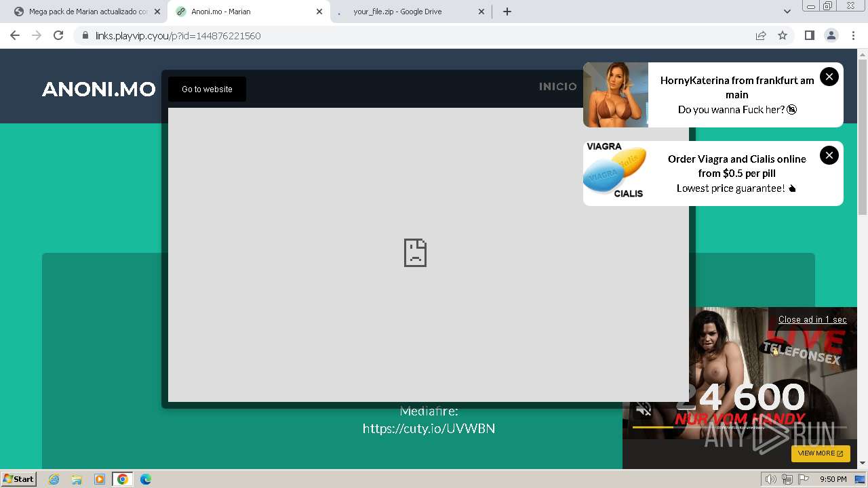Open Chrome's three-dot menu
The width and height of the screenshot is (868, 488).
click(x=853, y=35)
